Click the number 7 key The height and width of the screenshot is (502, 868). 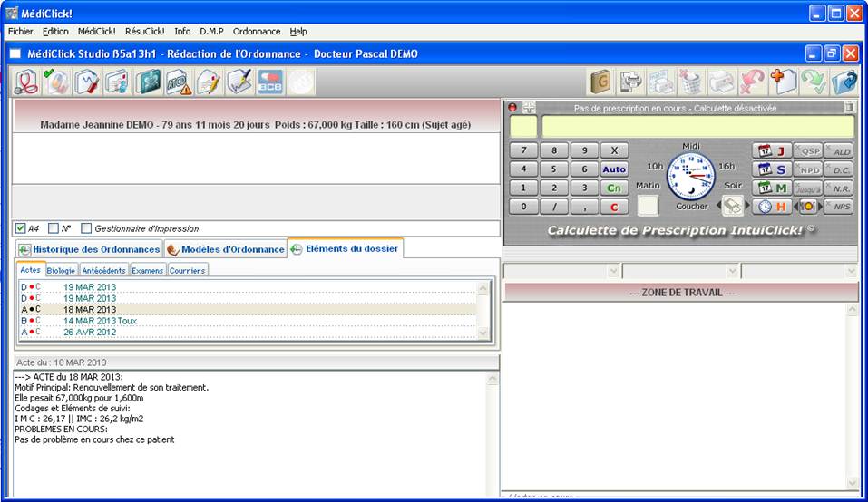click(x=523, y=150)
